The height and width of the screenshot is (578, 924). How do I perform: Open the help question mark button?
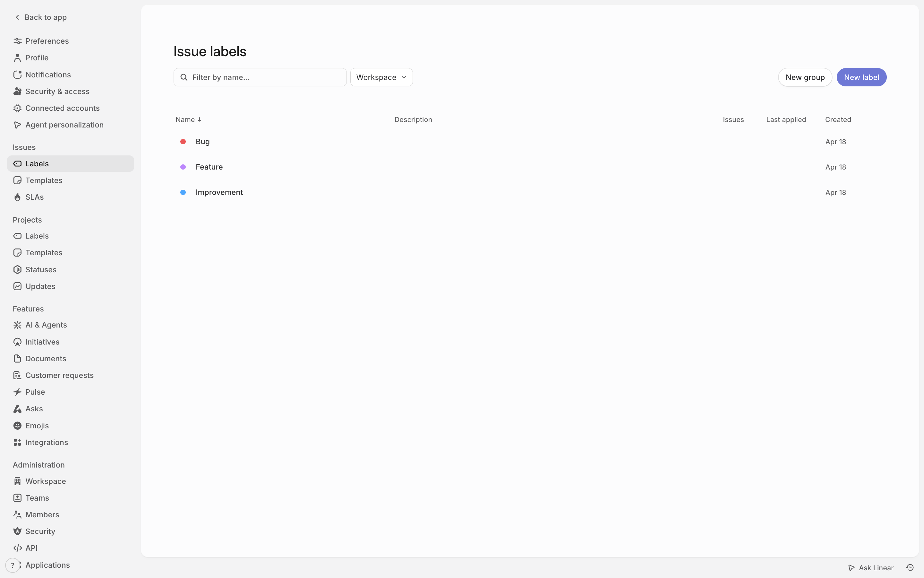coord(13,565)
